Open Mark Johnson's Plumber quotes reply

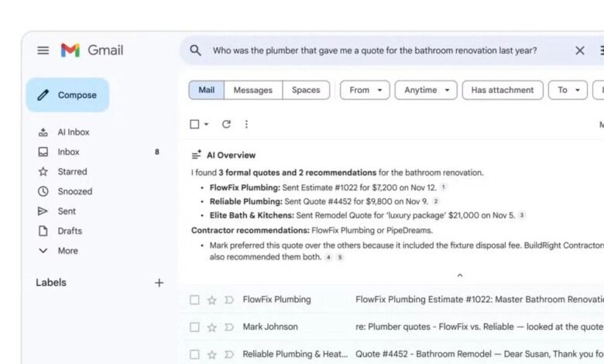(479, 327)
